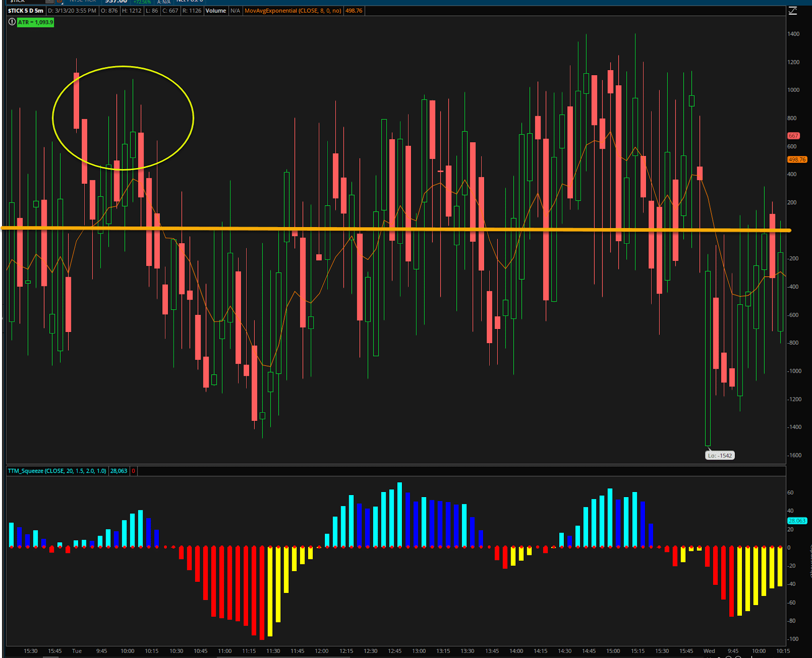Click the Wed day label on time axis

[709, 651]
